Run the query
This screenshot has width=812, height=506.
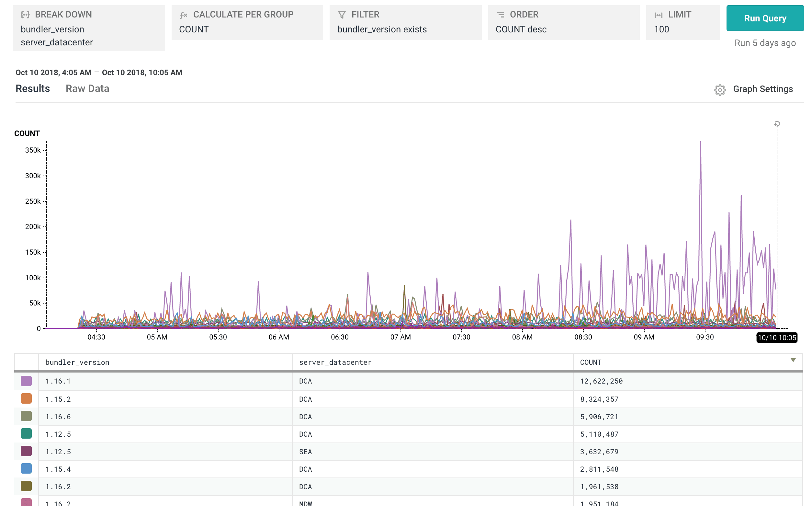click(x=765, y=18)
